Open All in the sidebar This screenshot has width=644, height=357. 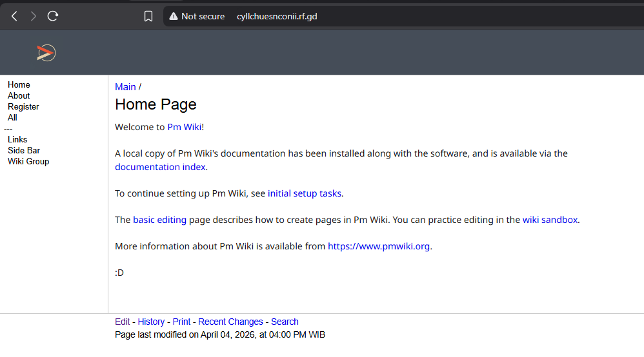point(12,118)
